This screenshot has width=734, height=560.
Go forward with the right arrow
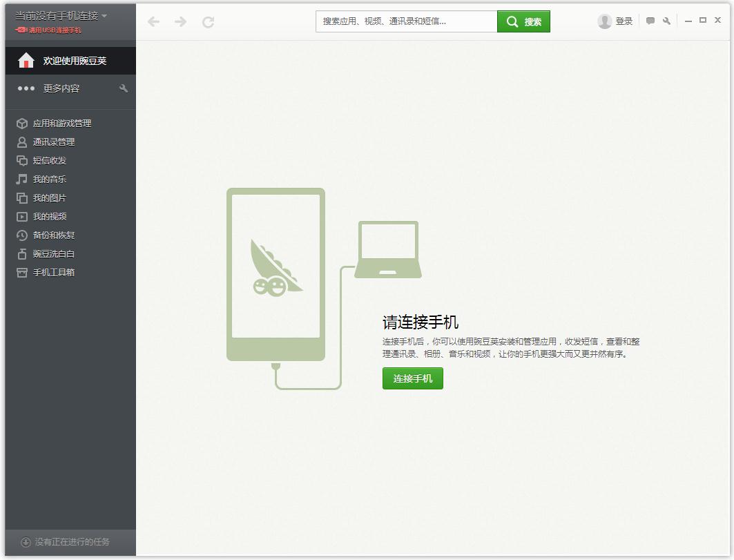(181, 21)
